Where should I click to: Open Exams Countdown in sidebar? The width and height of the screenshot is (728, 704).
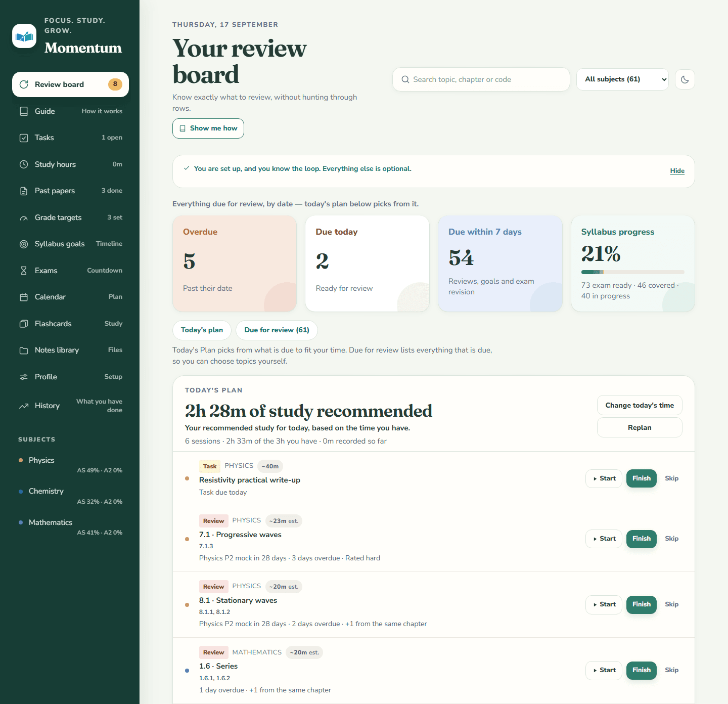pos(70,271)
